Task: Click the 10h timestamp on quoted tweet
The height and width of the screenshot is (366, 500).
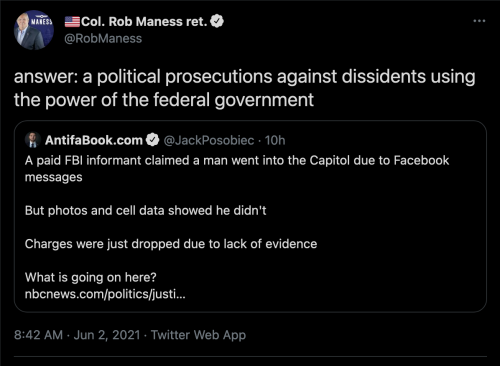Action: pos(275,140)
